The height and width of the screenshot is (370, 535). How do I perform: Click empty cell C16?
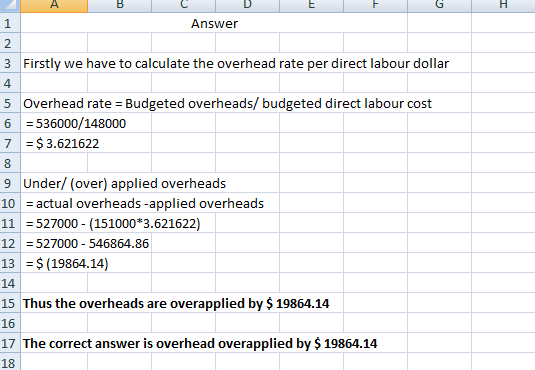click(184, 323)
